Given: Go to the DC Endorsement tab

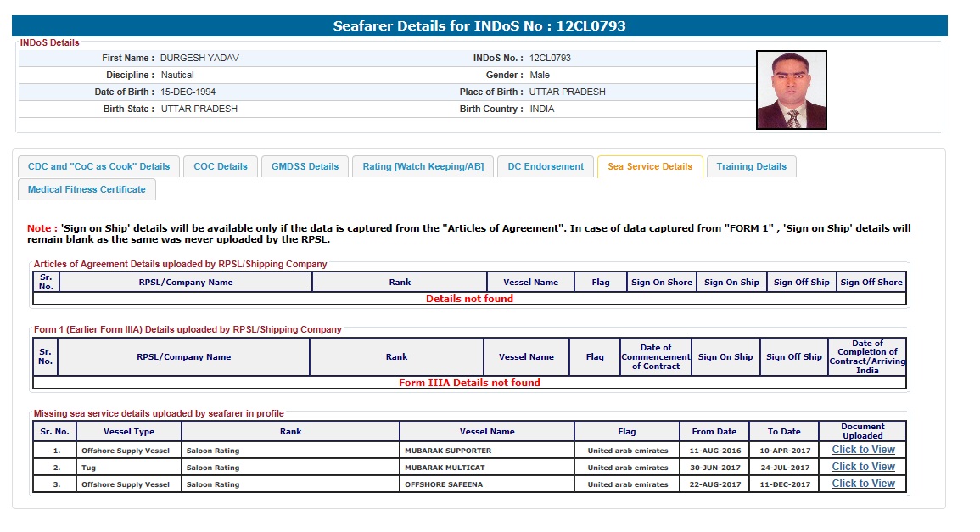Looking at the screenshot, I should click(546, 166).
